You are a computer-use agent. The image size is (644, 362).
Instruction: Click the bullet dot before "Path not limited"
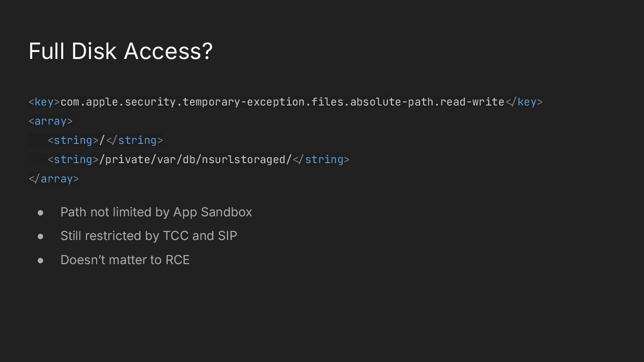pyautogui.click(x=41, y=212)
